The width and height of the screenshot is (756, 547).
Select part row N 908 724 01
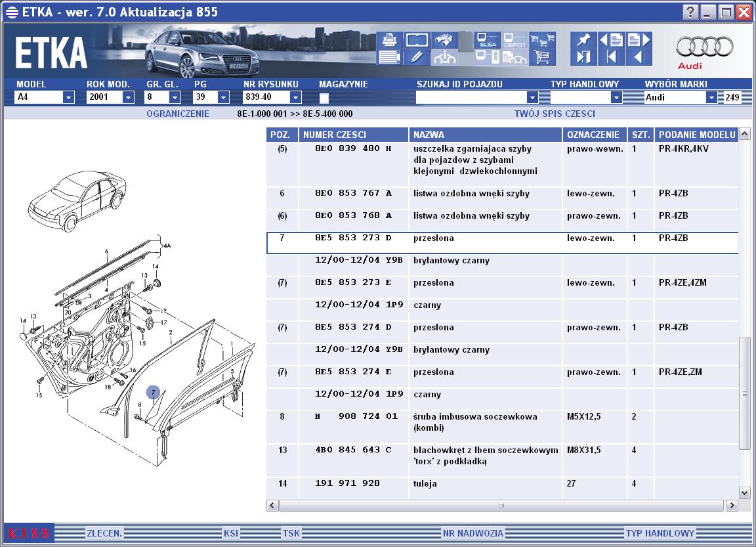pyautogui.click(x=503, y=427)
